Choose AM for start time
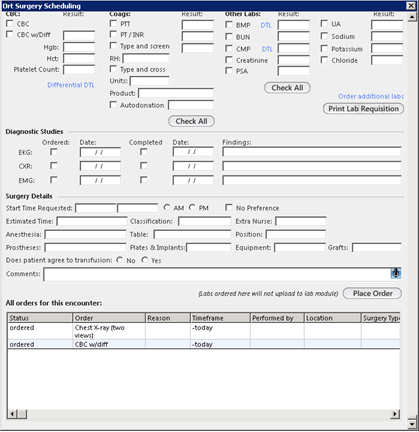Image resolution: width=419 pixels, height=432 pixels. click(167, 207)
